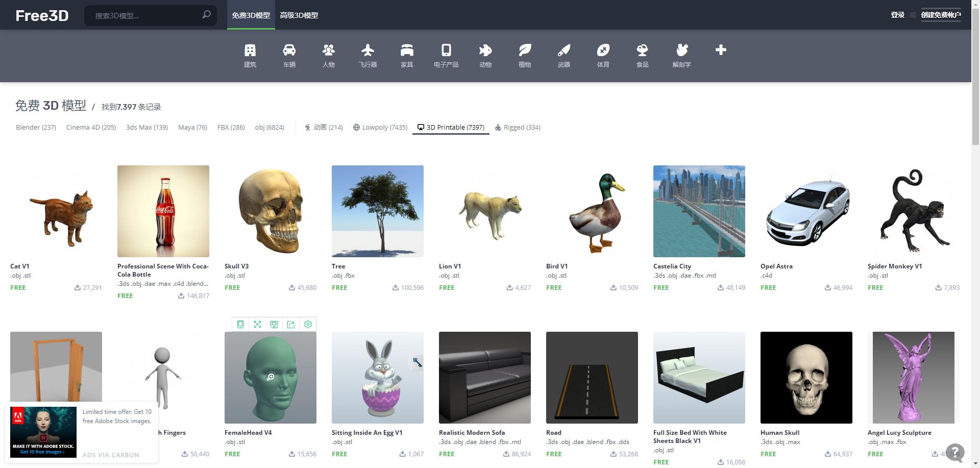Viewport: 980px width, 468px height.
Task: Expand more categories with the plus icon
Action: [720, 50]
